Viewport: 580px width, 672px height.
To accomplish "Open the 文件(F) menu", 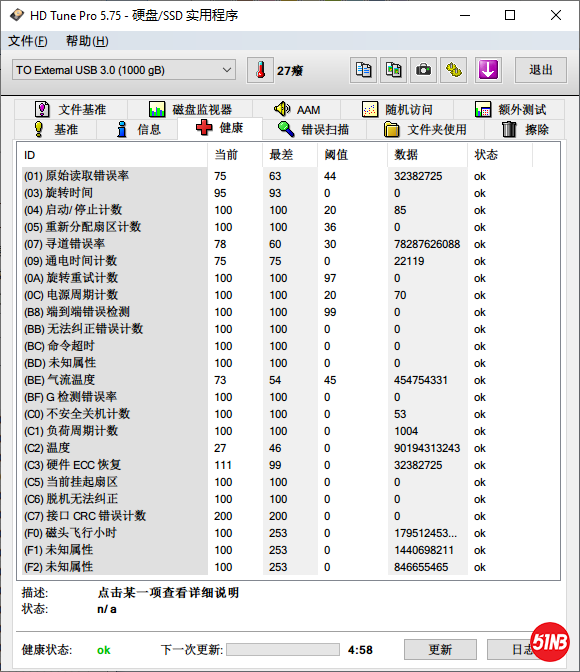I will point(28,41).
